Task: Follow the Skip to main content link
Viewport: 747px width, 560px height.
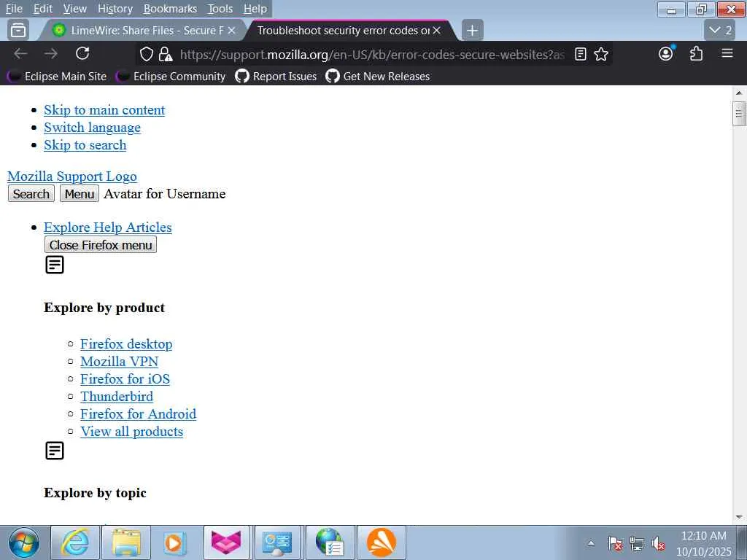Action: coord(104,110)
